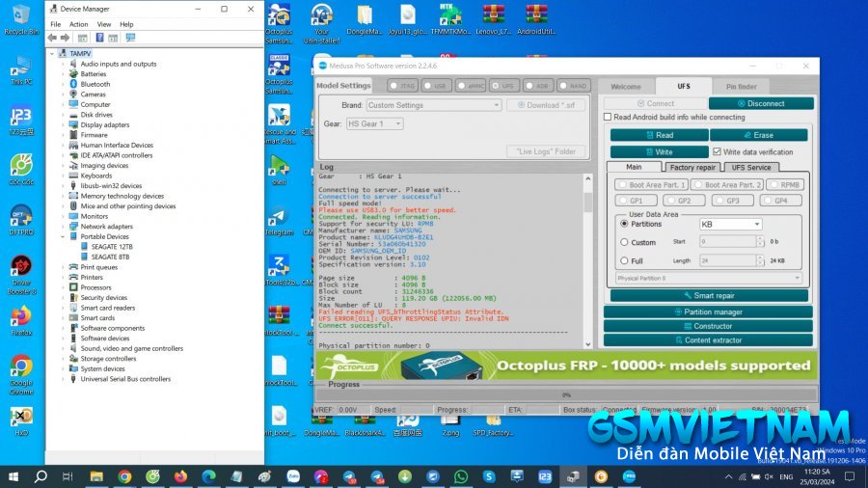The width and height of the screenshot is (868, 488).
Task: Click the Smart repair button
Action: point(709,295)
